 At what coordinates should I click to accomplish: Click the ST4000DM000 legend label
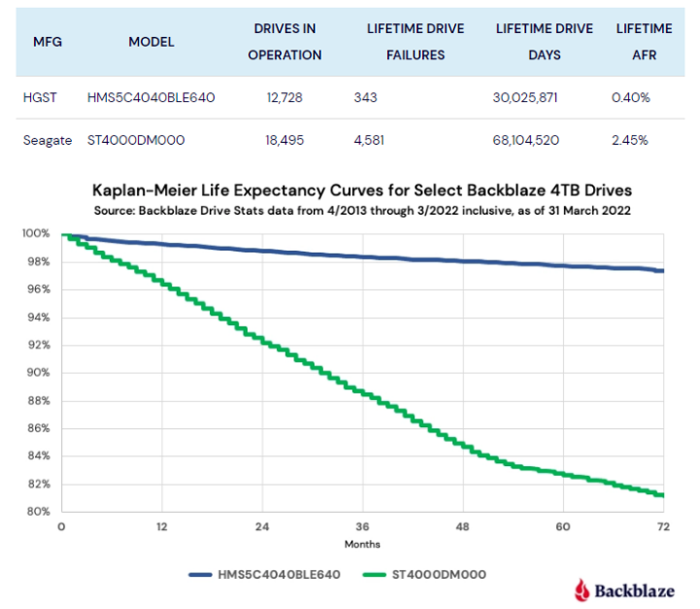point(438,575)
